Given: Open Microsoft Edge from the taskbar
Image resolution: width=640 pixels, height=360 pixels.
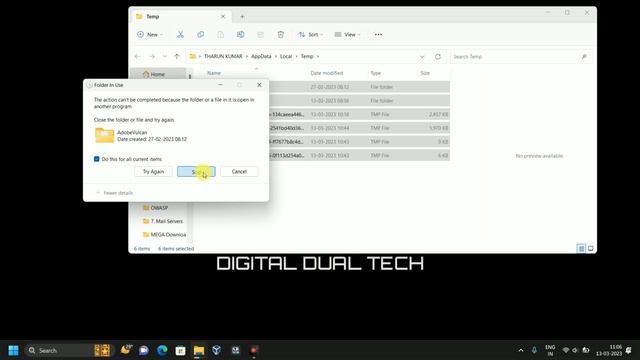Looking at the screenshot, I should pos(162,350).
